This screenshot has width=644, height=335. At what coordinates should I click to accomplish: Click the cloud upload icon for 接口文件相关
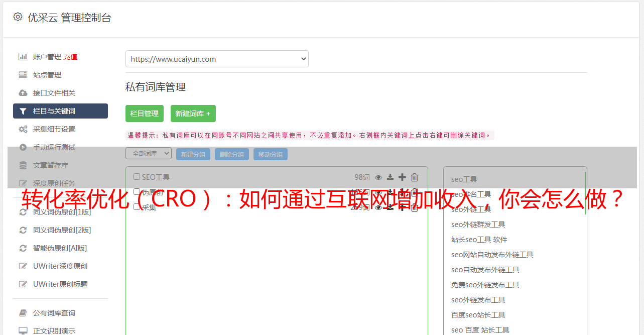point(23,93)
